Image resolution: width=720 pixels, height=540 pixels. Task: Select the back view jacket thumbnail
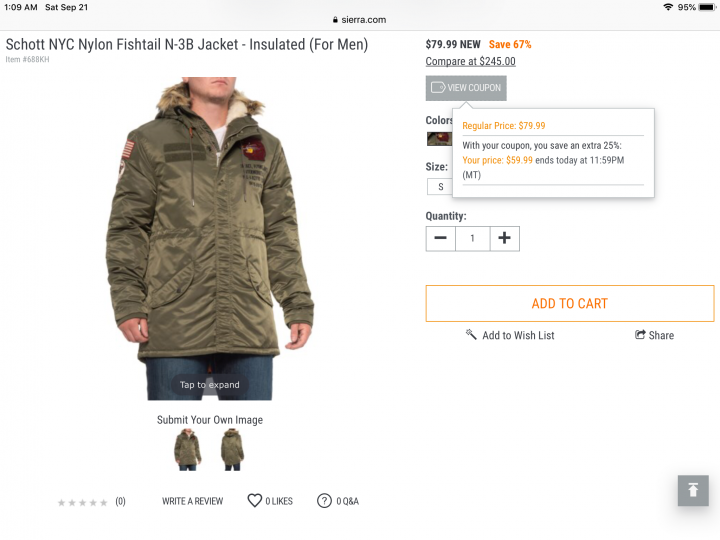pyautogui.click(x=232, y=449)
